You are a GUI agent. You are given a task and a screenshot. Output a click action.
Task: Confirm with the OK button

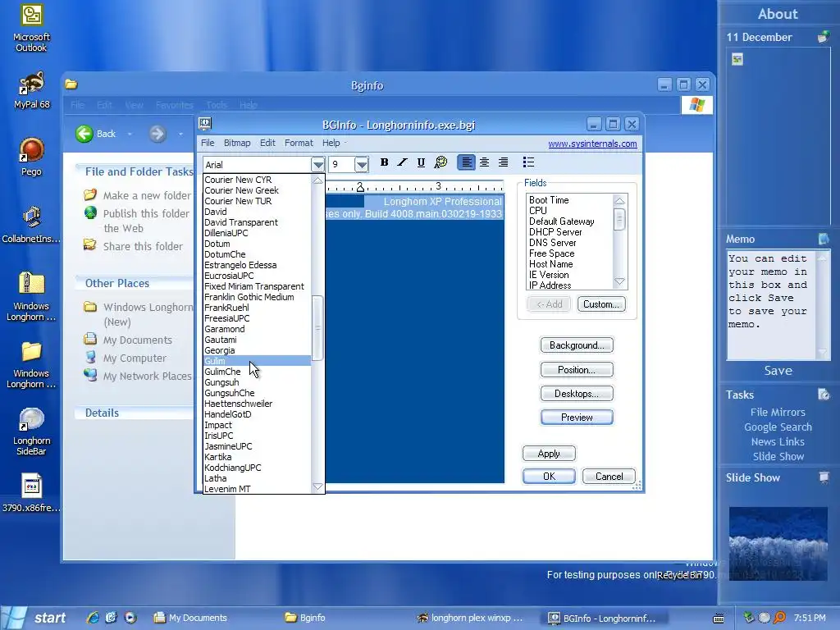point(549,477)
